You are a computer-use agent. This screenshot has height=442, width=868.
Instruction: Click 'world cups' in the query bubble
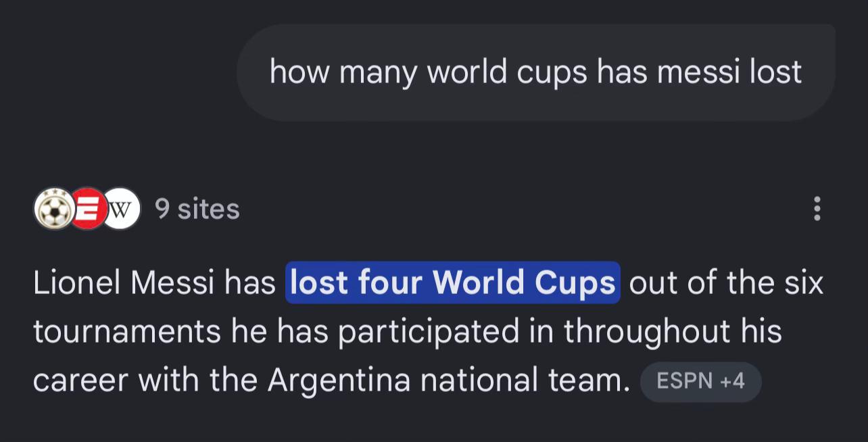coord(507,73)
